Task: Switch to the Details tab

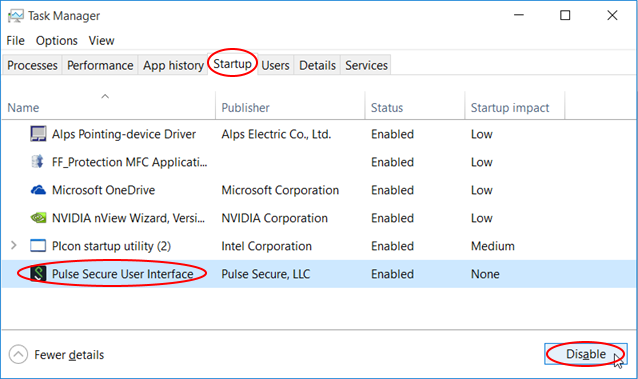Action: (x=317, y=65)
